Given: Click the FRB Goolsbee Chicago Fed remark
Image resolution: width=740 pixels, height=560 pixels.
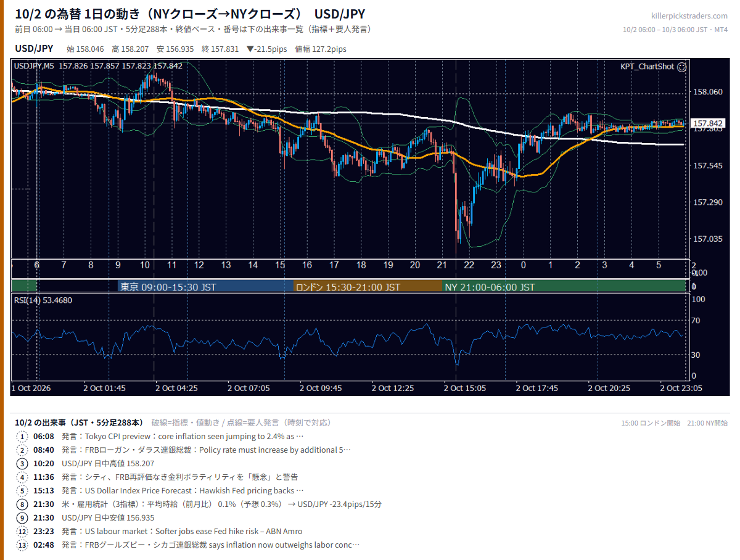Looking at the screenshot, I should 211,545.
